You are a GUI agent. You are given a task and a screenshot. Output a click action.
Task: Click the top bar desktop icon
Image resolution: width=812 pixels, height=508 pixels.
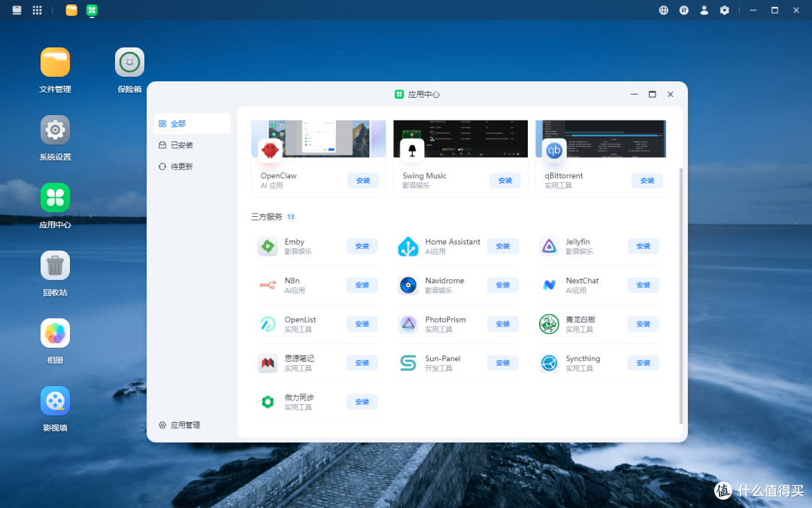click(x=17, y=11)
